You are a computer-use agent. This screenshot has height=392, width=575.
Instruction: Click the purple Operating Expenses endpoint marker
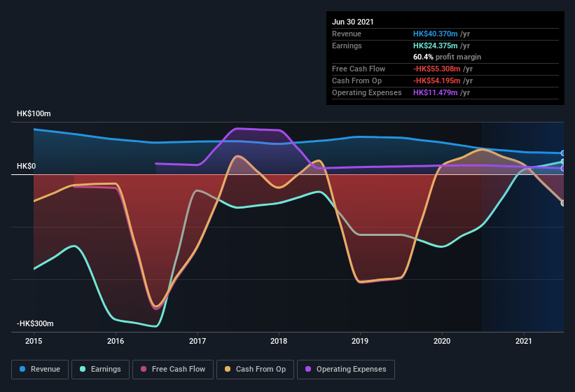563,169
